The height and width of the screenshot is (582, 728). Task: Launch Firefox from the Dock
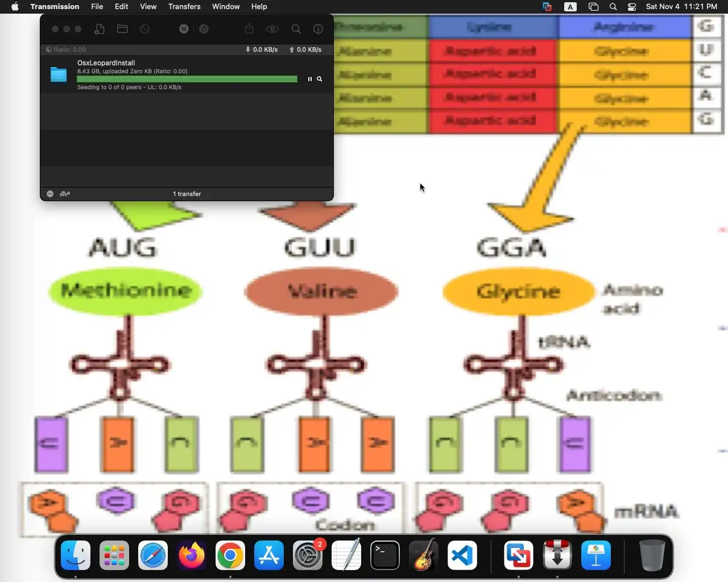192,555
